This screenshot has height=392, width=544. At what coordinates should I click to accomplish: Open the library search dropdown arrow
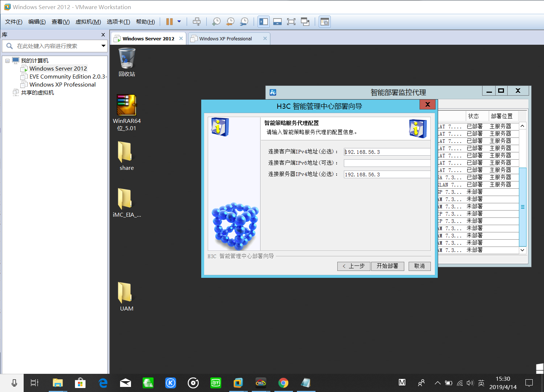coord(103,46)
